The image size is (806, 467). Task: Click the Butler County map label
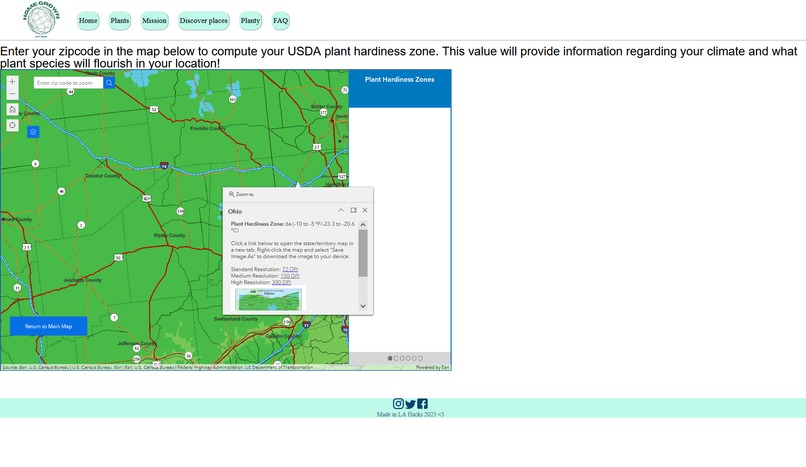point(326,107)
